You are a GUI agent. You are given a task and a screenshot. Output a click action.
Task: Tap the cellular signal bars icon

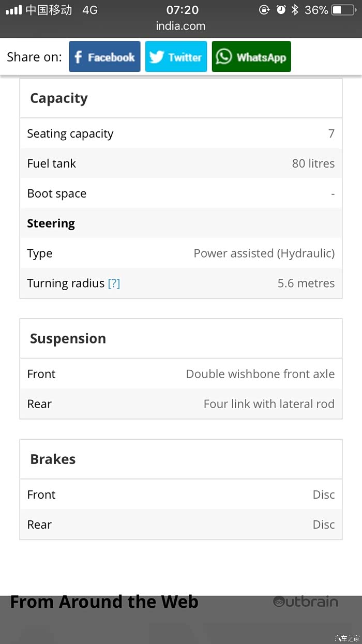(14, 10)
